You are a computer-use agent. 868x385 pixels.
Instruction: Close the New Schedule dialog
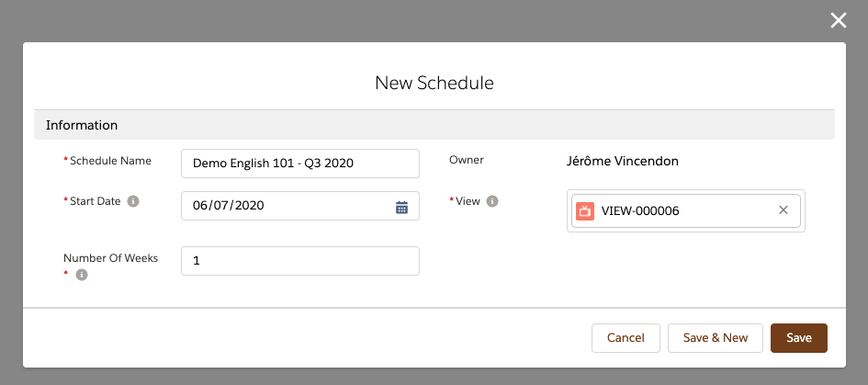pos(838,20)
